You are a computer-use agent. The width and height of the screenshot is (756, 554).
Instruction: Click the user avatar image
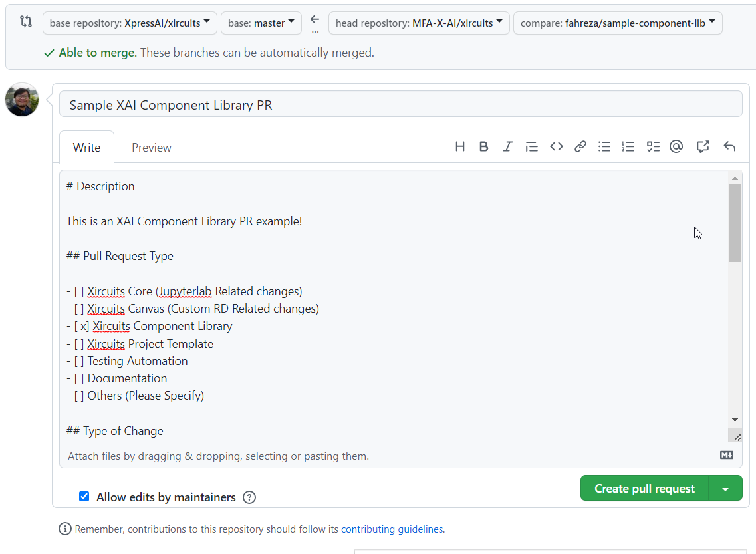[x=22, y=100]
